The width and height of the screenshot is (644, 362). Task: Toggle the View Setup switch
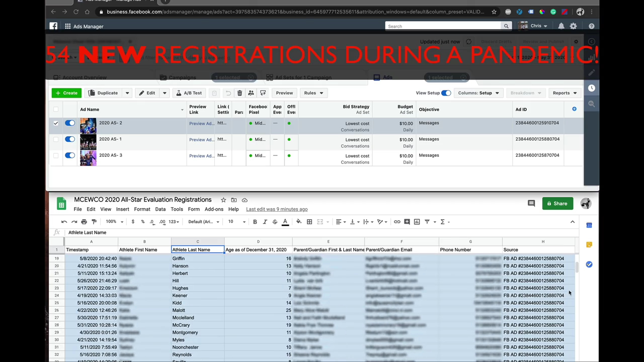446,93
